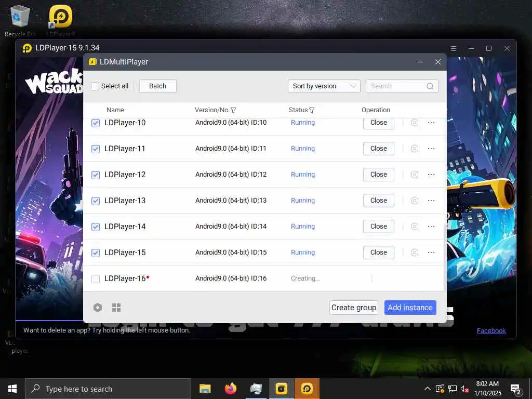The image size is (532, 399).
Task: Launch Firefox from the taskbar
Action: coord(230,389)
